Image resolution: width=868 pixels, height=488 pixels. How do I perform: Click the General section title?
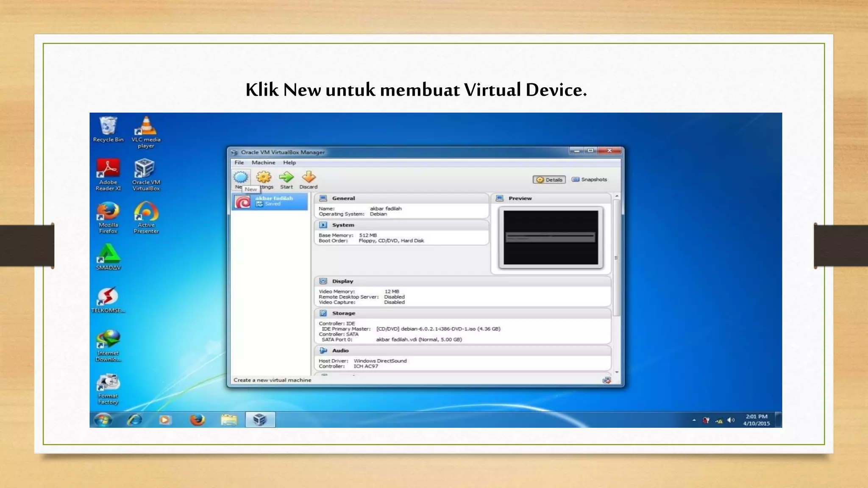[343, 198]
